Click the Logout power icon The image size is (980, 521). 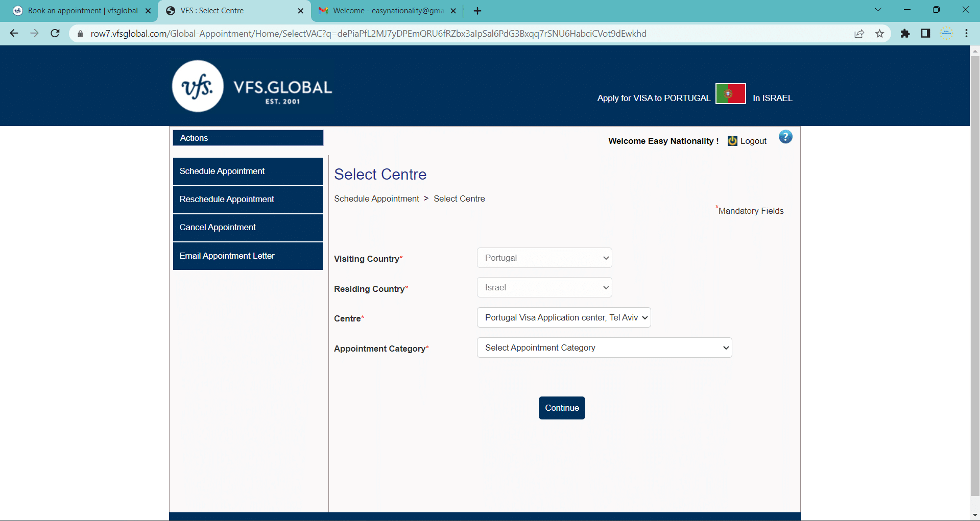click(732, 141)
